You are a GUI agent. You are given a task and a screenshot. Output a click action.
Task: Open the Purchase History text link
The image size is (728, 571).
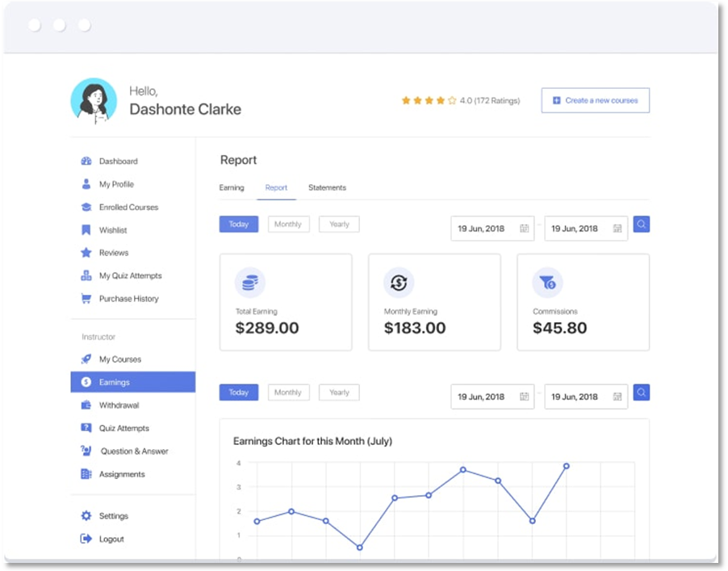coord(128,298)
